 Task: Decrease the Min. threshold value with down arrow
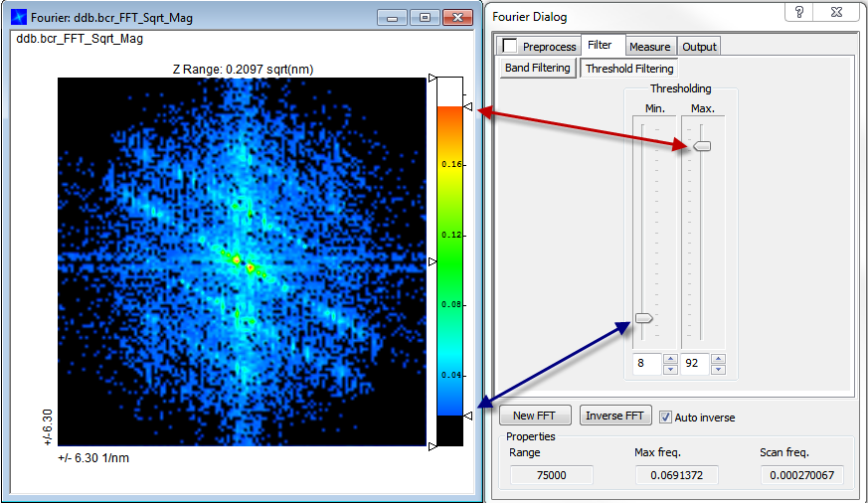point(670,369)
